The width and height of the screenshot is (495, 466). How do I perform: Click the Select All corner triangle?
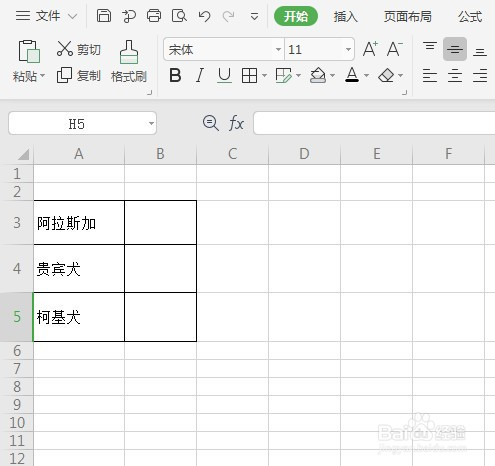coord(23,155)
